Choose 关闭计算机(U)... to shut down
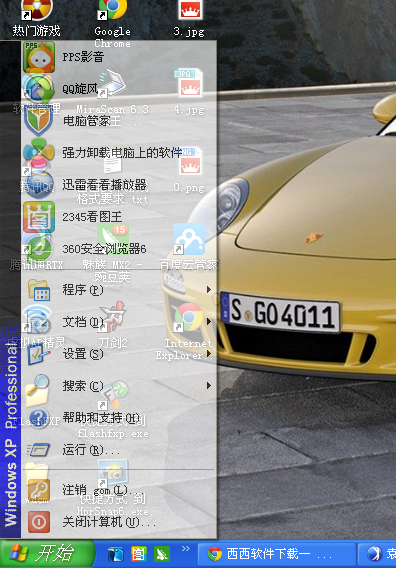Image resolution: width=396 pixels, height=568 pixels. coord(119,522)
